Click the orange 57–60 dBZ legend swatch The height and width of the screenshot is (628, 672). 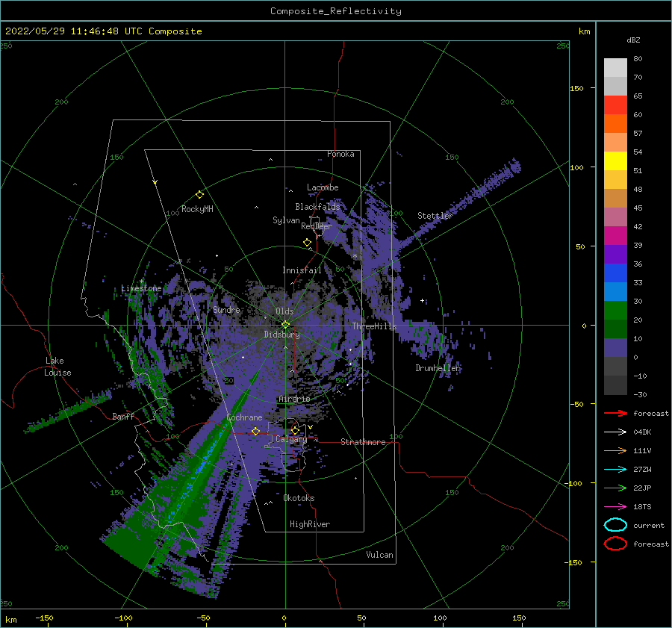coord(615,124)
